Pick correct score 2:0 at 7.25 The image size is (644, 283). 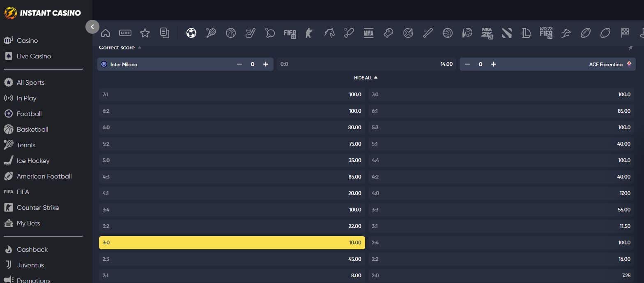501,276
